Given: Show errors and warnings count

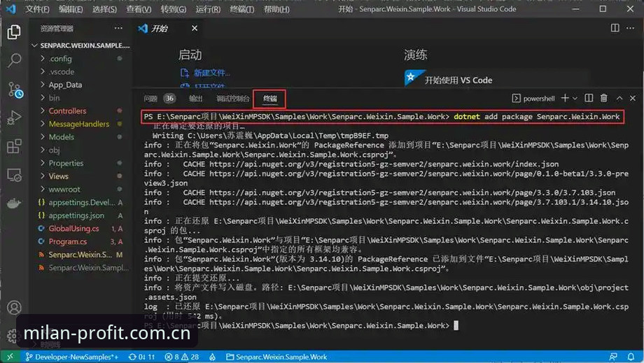Looking at the screenshot, I should [x=182, y=357].
